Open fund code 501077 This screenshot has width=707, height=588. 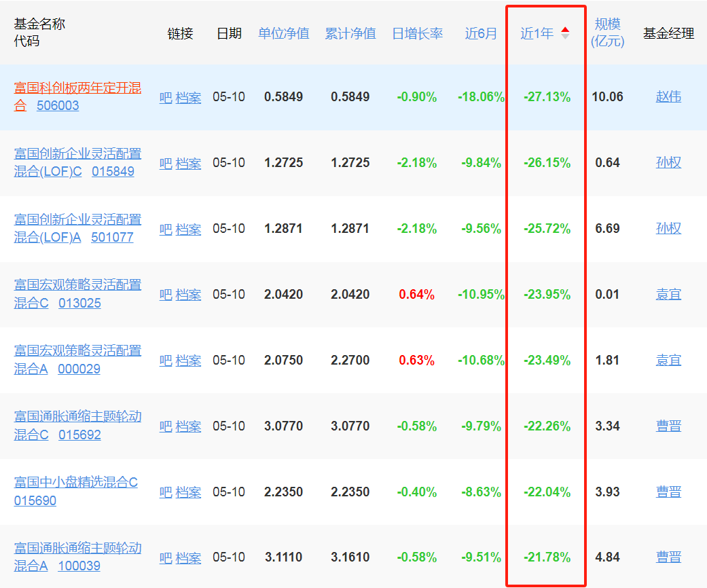(112, 237)
